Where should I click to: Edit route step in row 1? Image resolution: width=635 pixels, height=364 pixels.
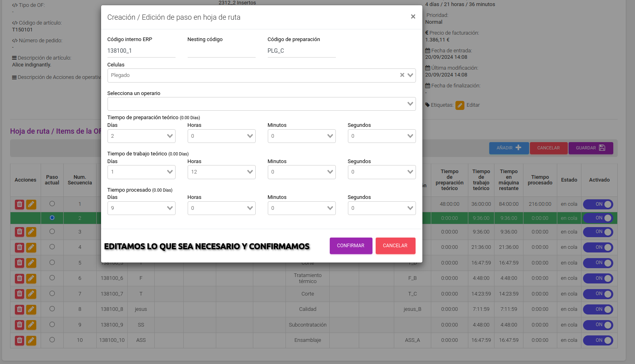[31, 205]
